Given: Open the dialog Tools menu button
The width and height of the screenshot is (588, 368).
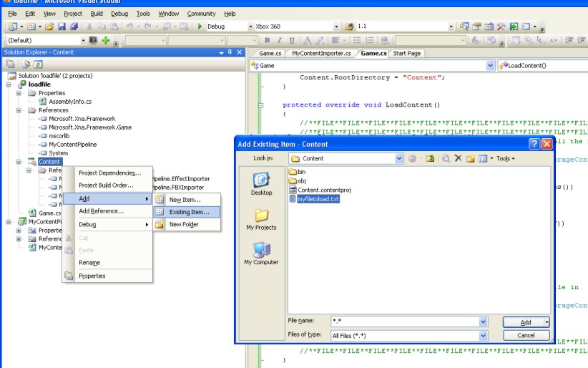Looking at the screenshot, I should (506, 158).
